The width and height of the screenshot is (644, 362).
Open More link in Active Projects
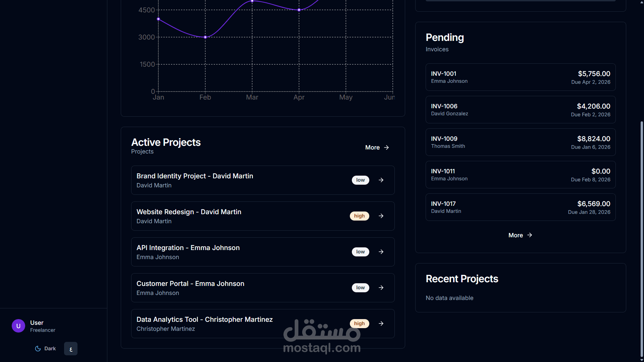[377, 147]
